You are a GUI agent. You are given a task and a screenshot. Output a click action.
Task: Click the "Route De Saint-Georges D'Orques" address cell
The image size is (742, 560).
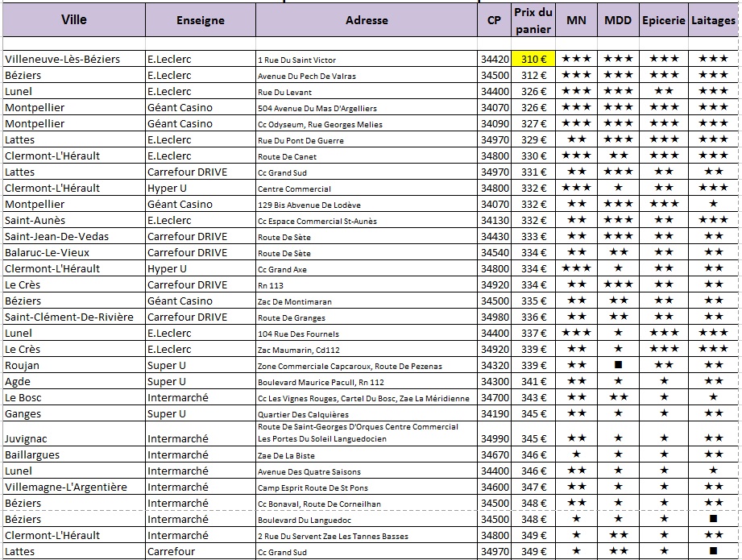coord(367,433)
